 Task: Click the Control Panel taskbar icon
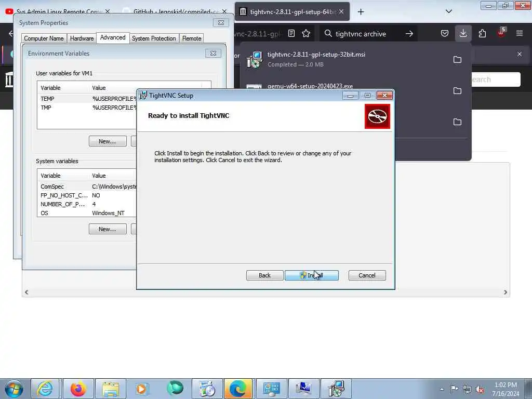tap(271, 389)
